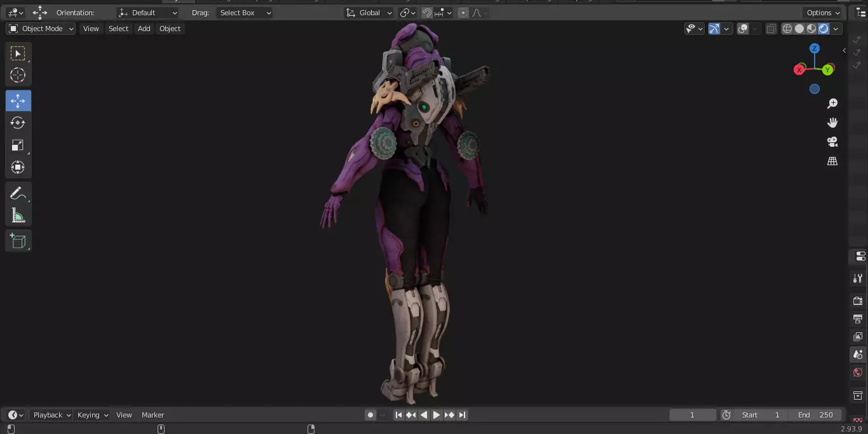Image resolution: width=868 pixels, height=434 pixels.
Task: Open the Tool properties tab
Action: [858, 278]
